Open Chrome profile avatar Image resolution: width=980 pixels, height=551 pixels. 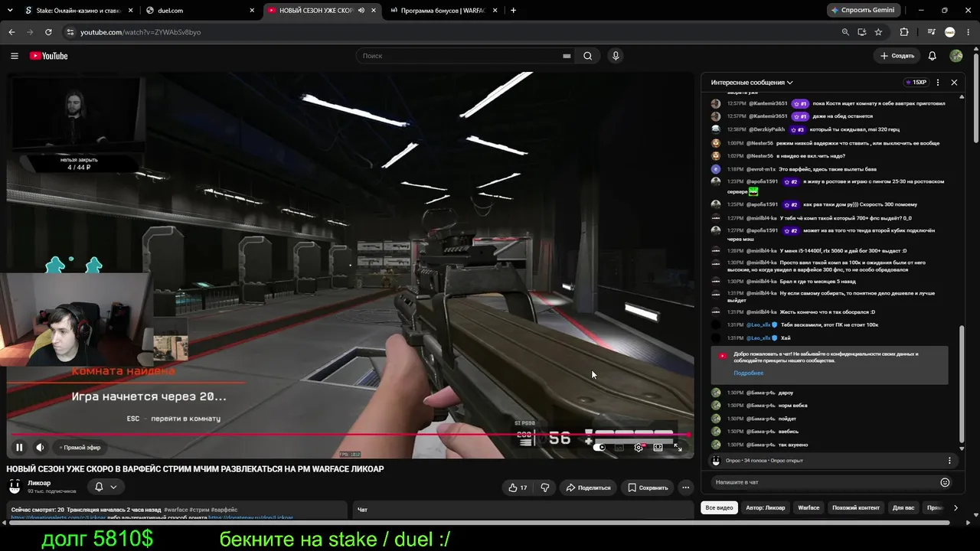(x=949, y=32)
